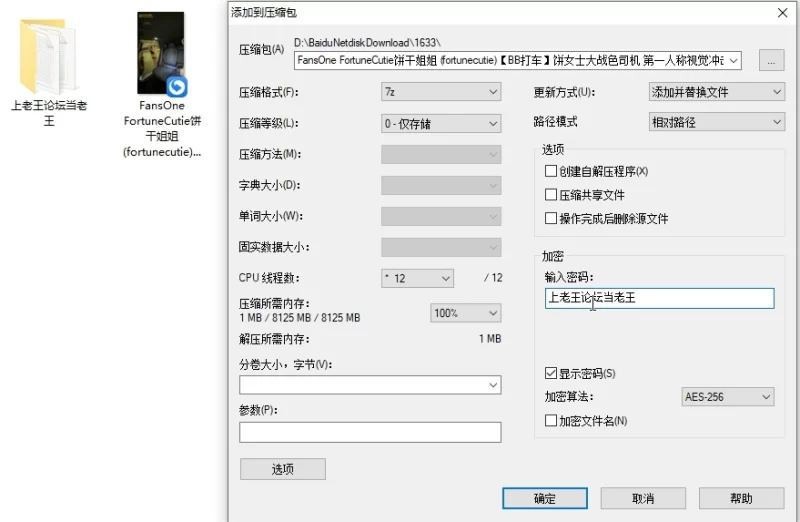Enable the 加密文件名 checkbox
The height and width of the screenshot is (522, 800).
click(x=551, y=420)
